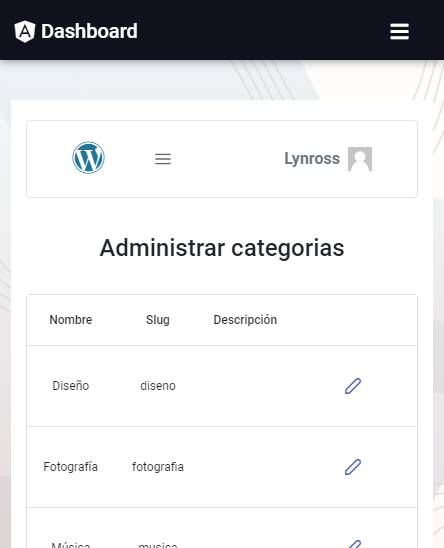Click the Administrar categorias heading

pyautogui.click(x=222, y=248)
